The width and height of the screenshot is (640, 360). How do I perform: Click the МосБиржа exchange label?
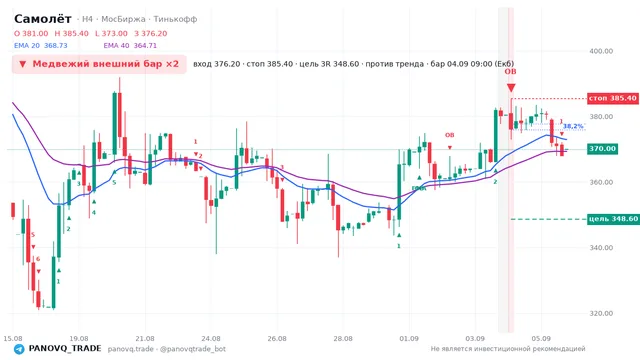(x=123, y=19)
